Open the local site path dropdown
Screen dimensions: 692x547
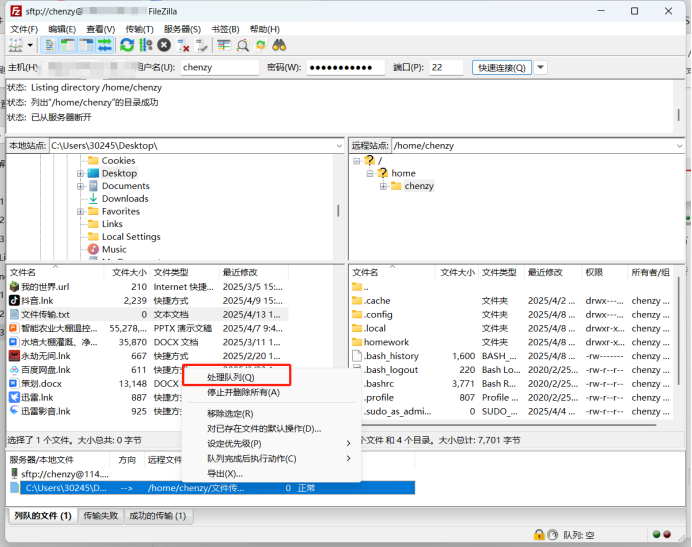339,146
